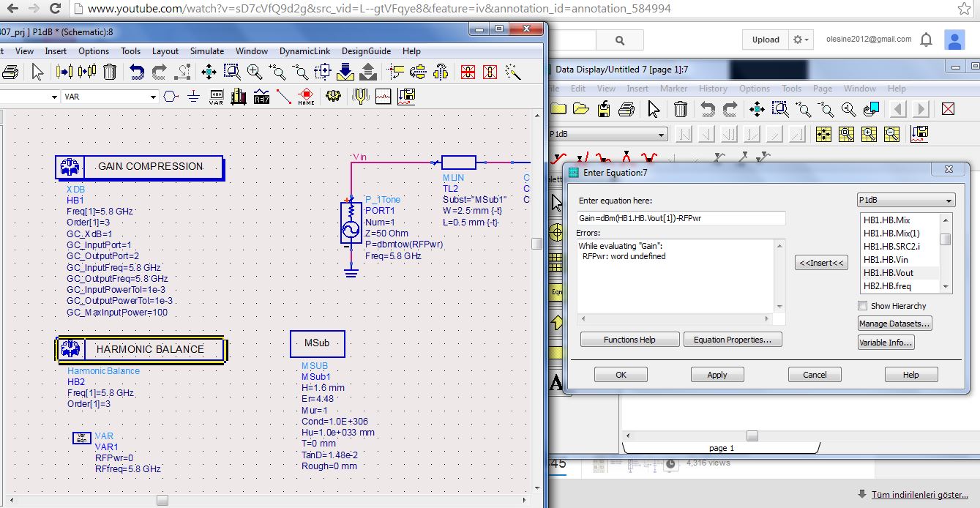Click 'Tüm indirilenleri göster' downloads link

pos(919,495)
